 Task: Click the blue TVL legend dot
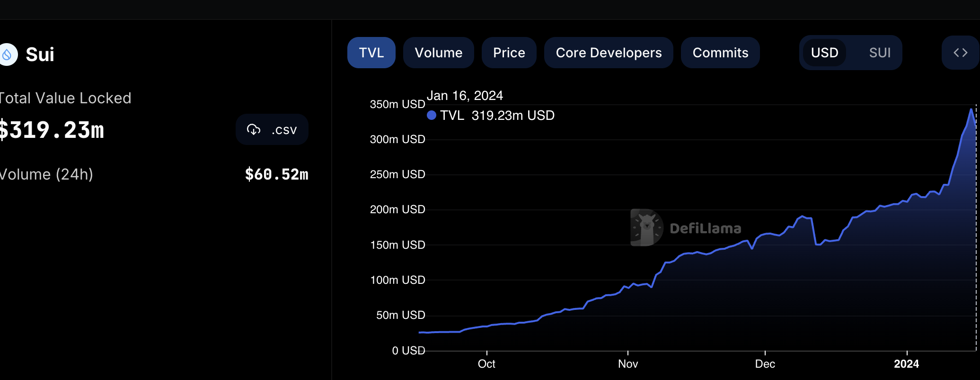point(431,115)
